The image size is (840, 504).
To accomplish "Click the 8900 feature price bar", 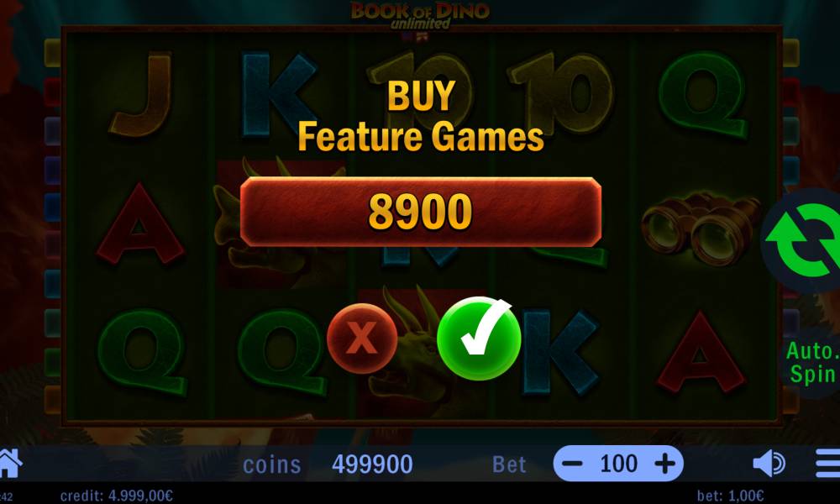I will coord(421,212).
